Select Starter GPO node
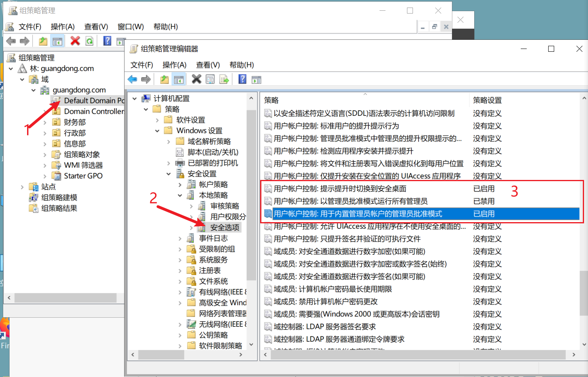 pyautogui.click(x=83, y=176)
